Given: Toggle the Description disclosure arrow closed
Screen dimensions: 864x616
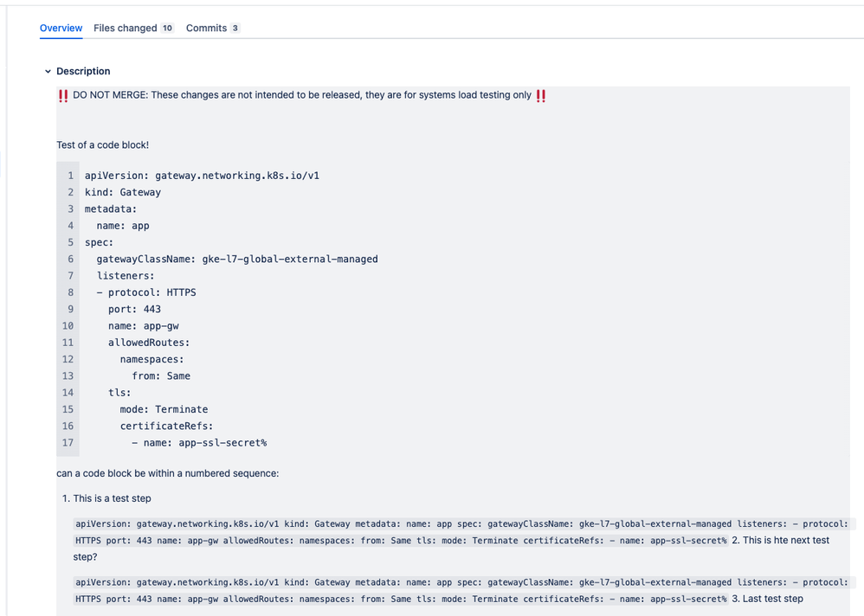Looking at the screenshot, I should pos(48,71).
